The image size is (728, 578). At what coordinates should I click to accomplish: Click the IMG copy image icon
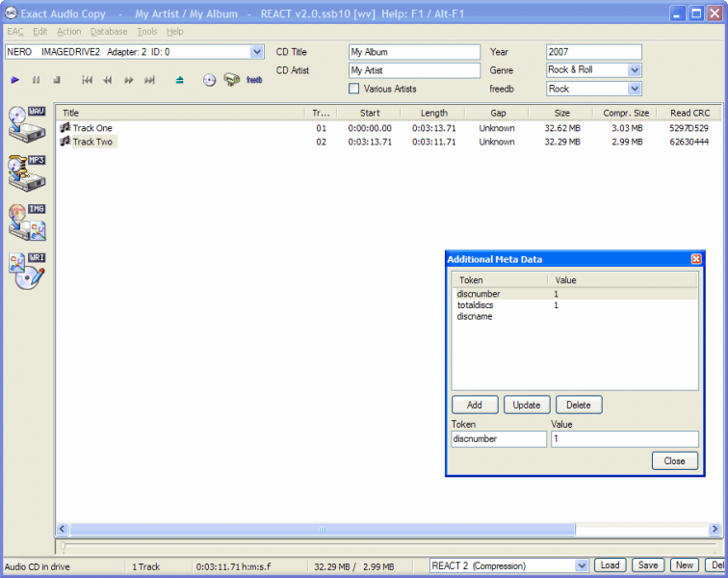tap(26, 223)
